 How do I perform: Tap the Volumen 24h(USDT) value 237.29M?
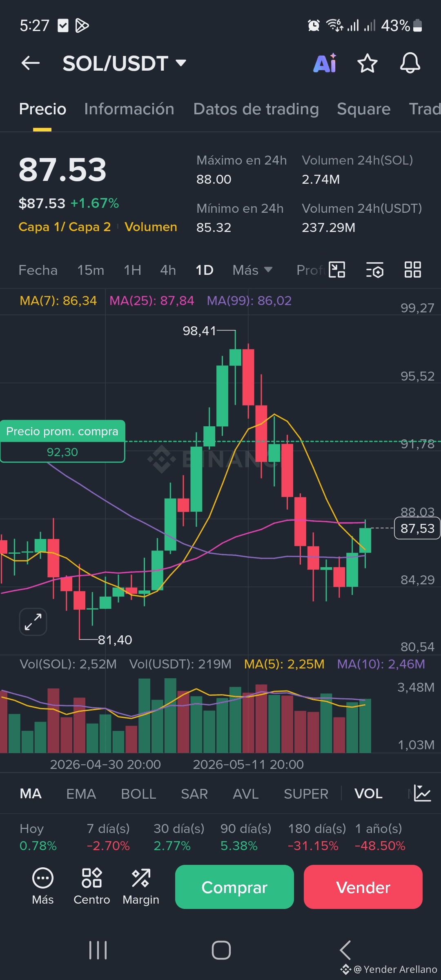pos(329,227)
